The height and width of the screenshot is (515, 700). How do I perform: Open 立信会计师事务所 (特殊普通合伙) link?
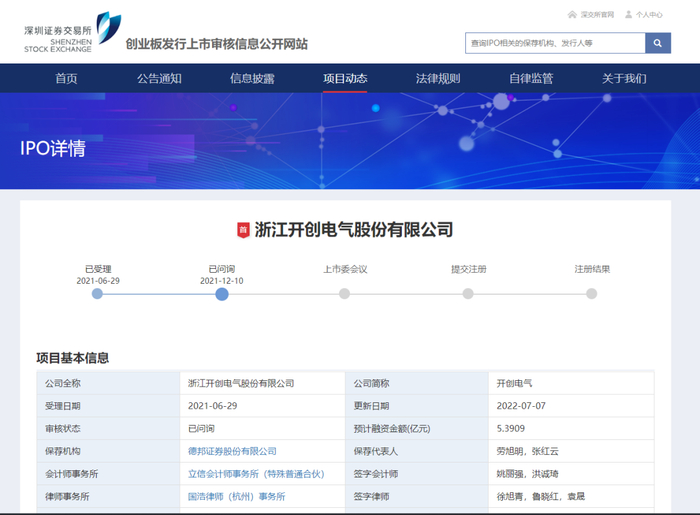point(256,474)
